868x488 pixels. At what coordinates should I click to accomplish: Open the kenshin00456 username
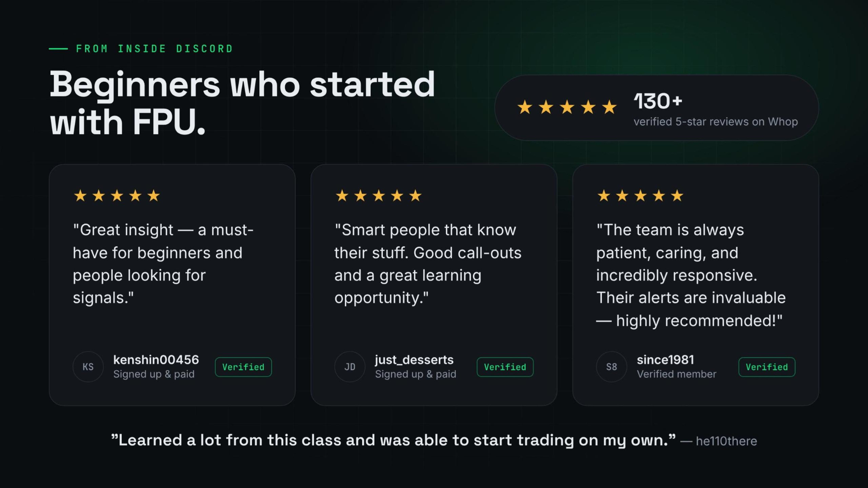pos(156,360)
